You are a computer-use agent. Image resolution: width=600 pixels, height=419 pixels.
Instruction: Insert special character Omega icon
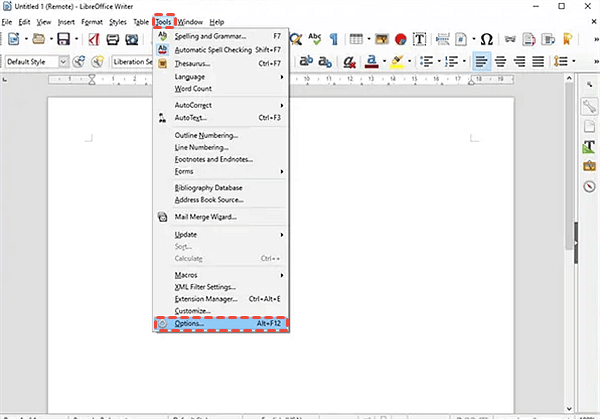(x=486, y=39)
